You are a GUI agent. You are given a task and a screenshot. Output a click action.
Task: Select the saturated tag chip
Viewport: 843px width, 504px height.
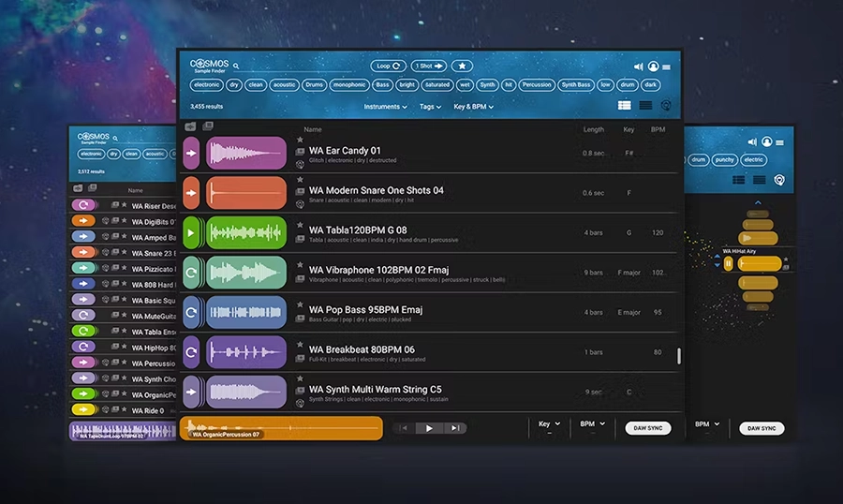(437, 85)
